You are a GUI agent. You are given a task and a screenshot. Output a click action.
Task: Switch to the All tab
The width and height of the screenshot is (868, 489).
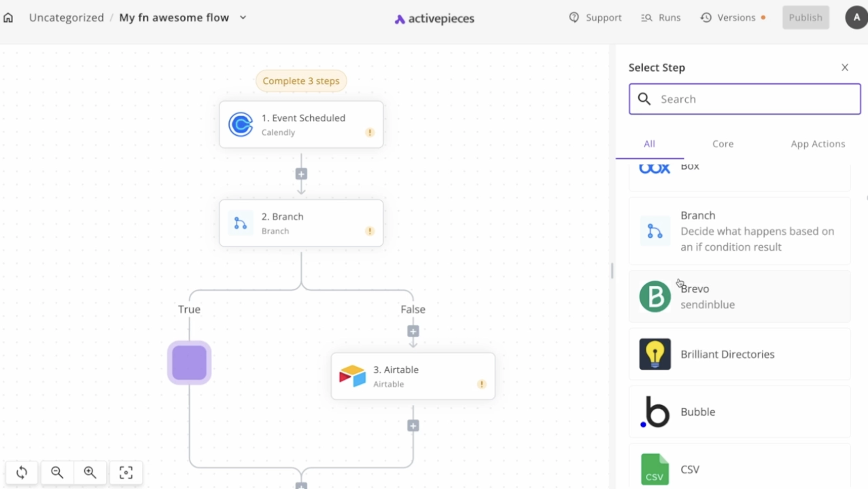[x=649, y=144]
